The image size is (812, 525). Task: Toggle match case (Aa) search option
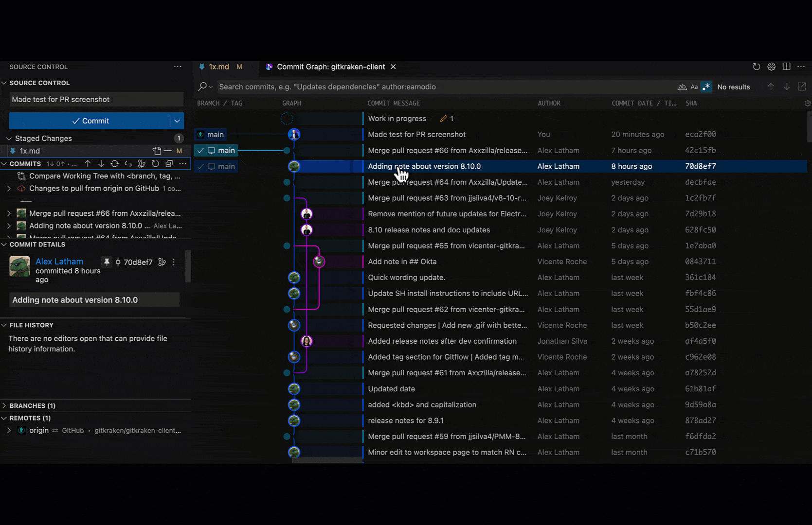tap(694, 87)
